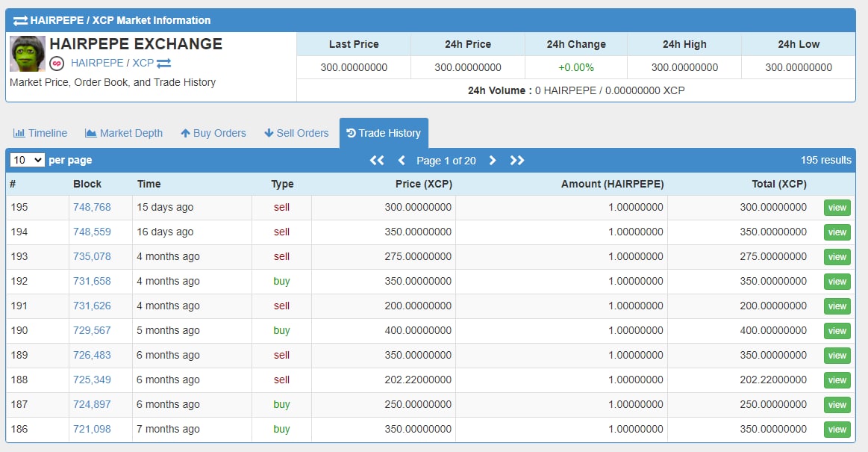The image size is (868, 452).
Task: Open block 729,567 link
Action: coord(92,331)
